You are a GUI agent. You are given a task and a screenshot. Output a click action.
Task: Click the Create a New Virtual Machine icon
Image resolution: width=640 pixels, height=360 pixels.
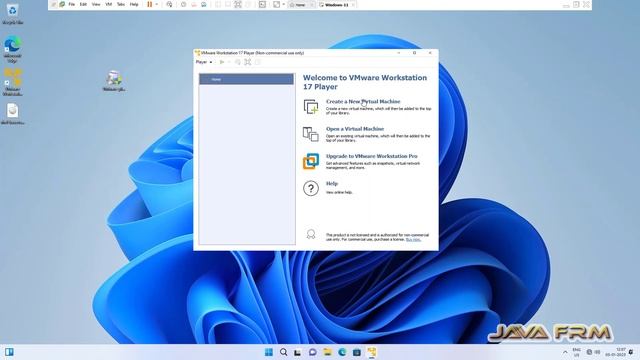[x=311, y=107]
